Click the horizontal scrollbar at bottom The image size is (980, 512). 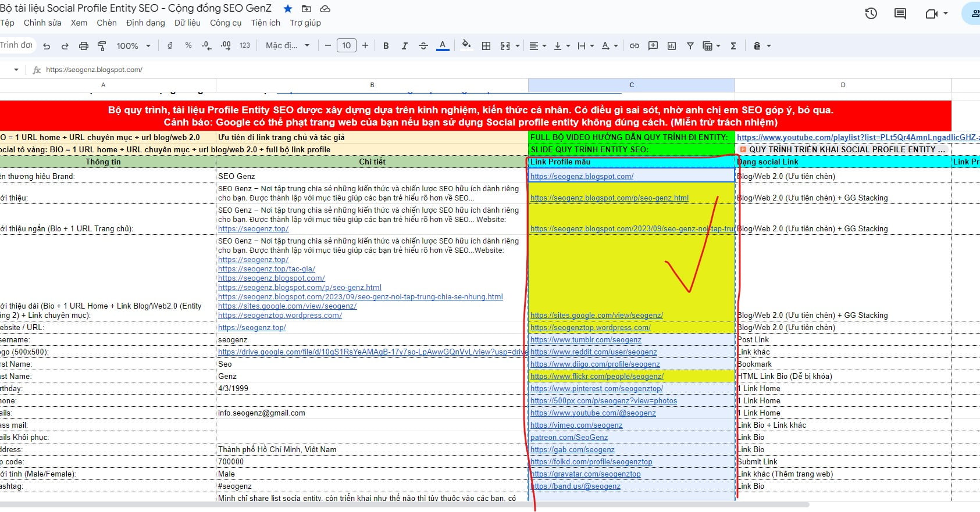[x=404, y=505]
